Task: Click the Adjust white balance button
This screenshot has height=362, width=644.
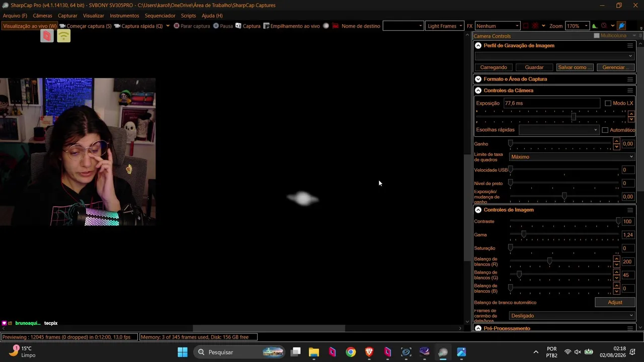Action: point(615,302)
